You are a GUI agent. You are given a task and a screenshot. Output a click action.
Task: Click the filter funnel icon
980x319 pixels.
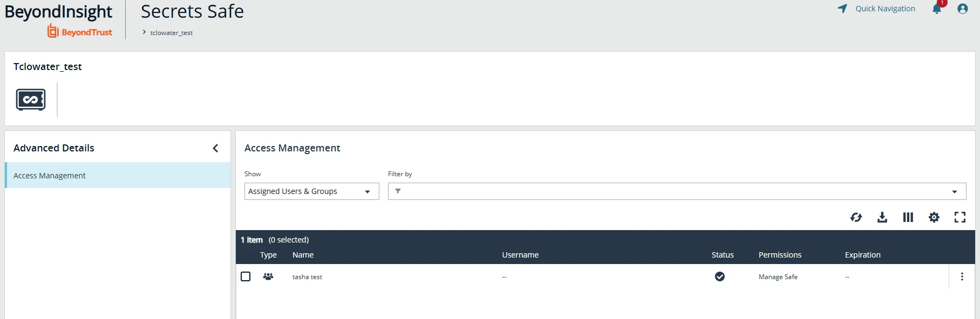click(x=398, y=191)
